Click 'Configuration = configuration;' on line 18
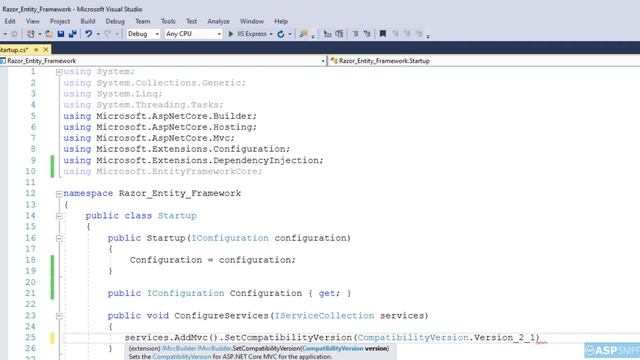The width and height of the screenshot is (640, 360). (x=213, y=260)
